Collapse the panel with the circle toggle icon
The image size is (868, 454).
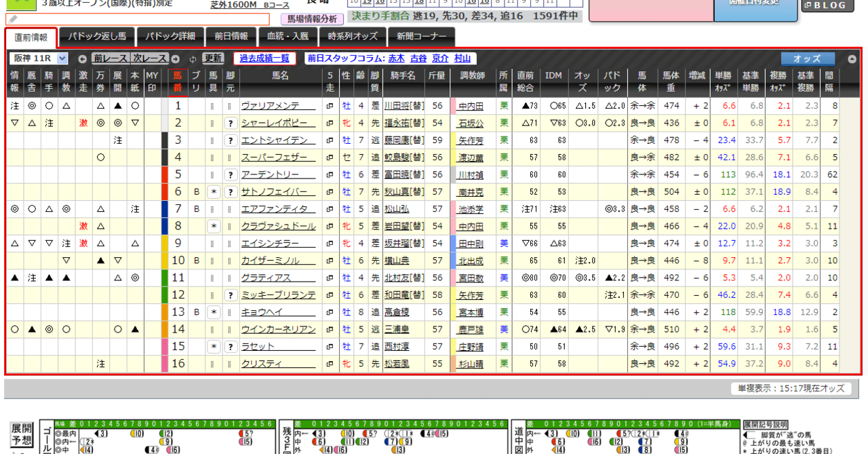[853, 59]
